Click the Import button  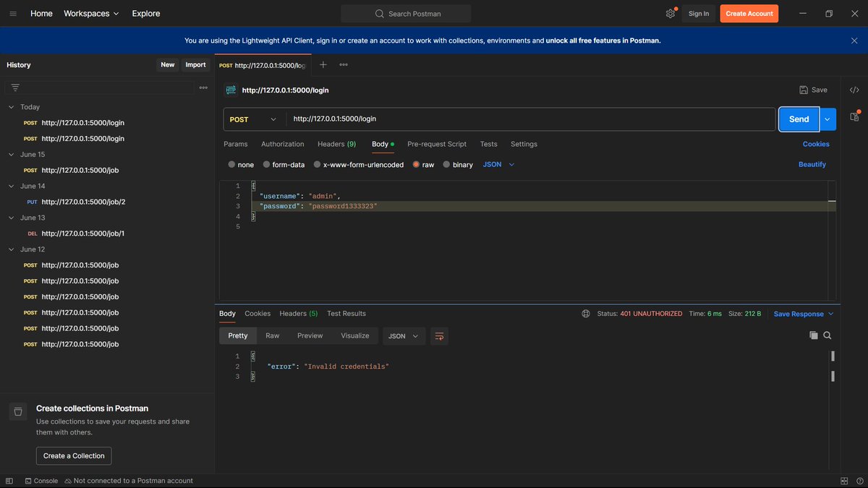pyautogui.click(x=195, y=65)
